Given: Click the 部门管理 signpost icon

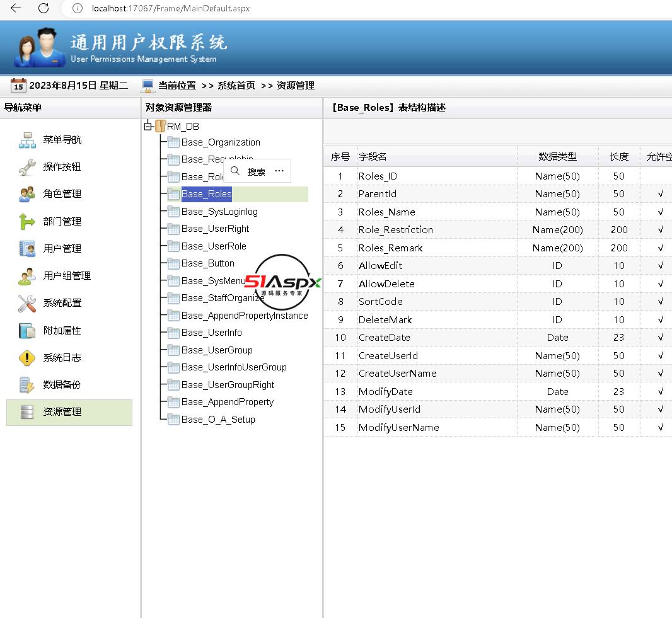Looking at the screenshot, I should [28, 221].
